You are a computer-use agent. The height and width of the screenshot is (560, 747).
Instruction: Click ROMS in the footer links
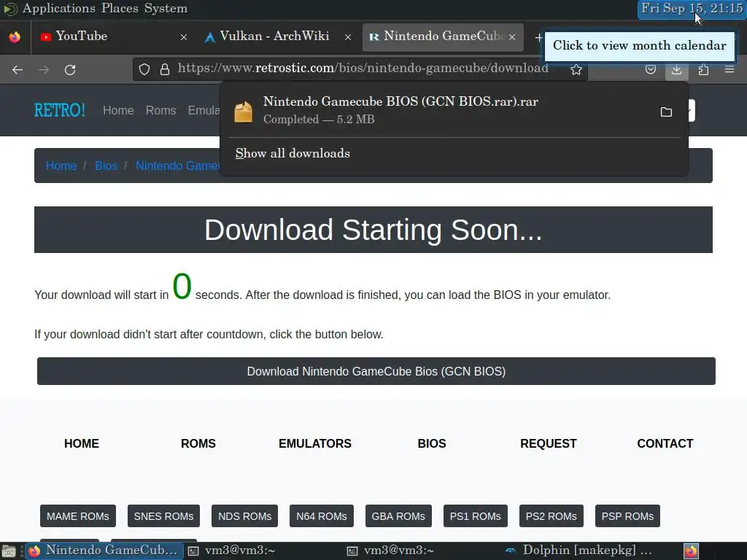coord(198,444)
